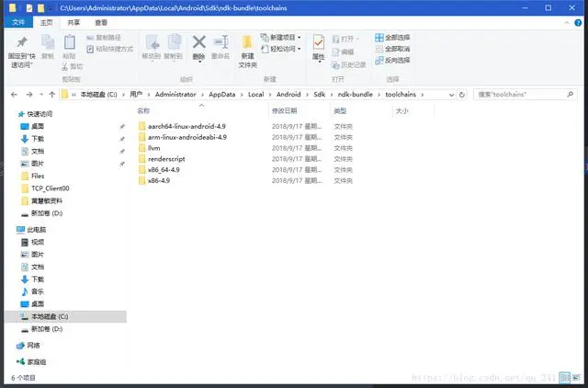Click AppData in the breadcrumb path

pyautogui.click(x=222, y=95)
